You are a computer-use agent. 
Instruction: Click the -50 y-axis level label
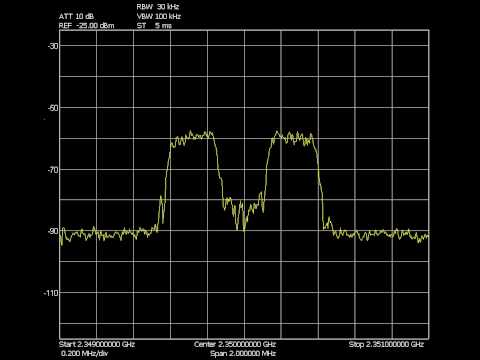click(53, 108)
